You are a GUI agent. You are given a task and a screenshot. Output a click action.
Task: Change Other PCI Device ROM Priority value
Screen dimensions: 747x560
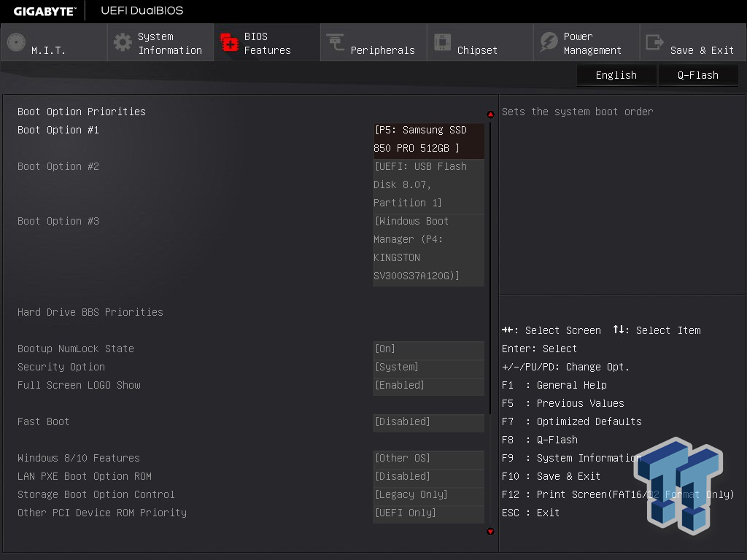coord(429,513)
